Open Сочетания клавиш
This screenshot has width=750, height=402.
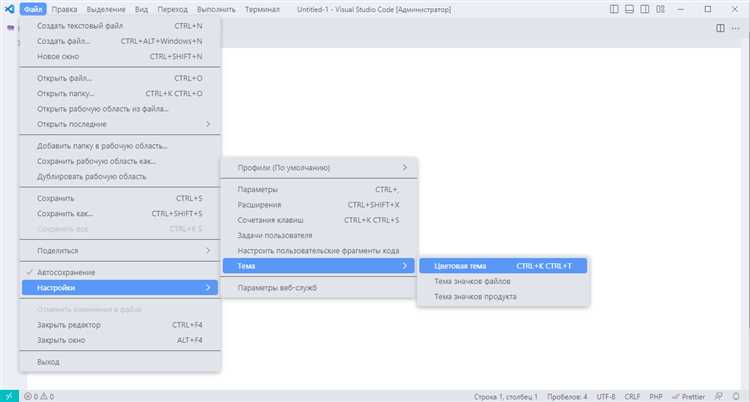319,220
